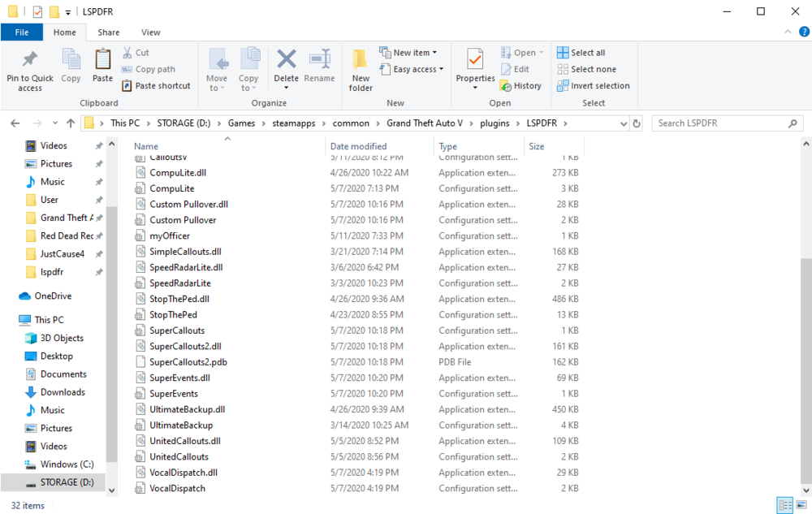Click the Rename icon
This screenshot has height=514, width=812.
point(319,59)
